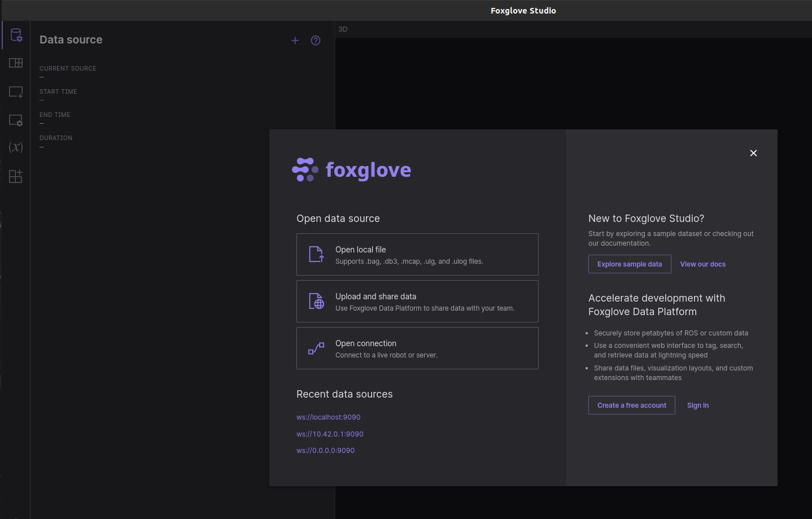This screenshot has height=519, width=812.
Task: Click the help question mark icon
Action: pyautogui.click(x=316, y=40)
